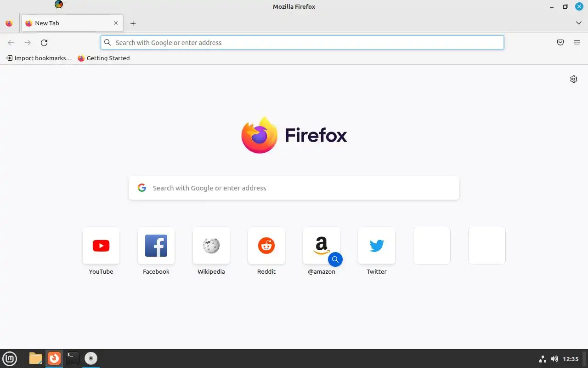This screenshot has width=588, height=368.
Task: Select the disc application in taskbar
Action: [x=91, y=358]
